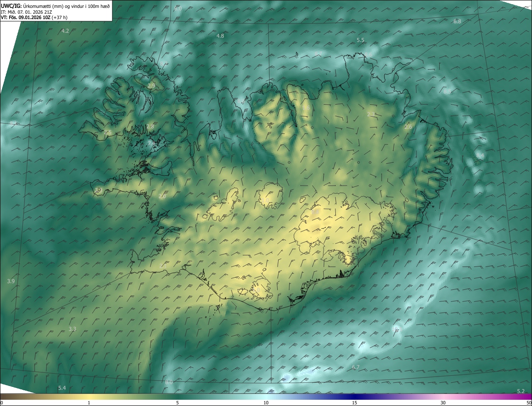
Task: Click the 50 tick on the color scale
Action: 529,403
